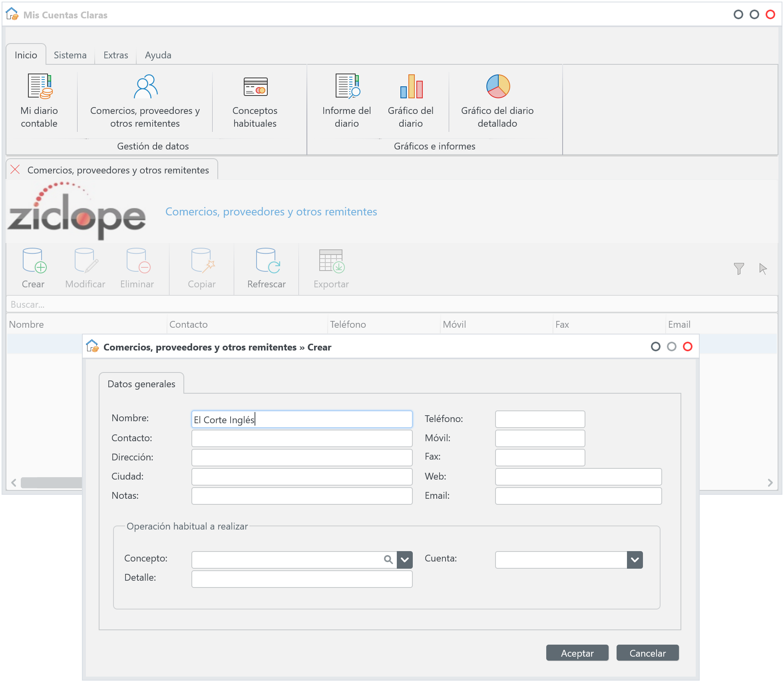Click the Refrescar toolbar icon
The height and width of the screenshot is (683, 784).
tap(267, 261)
